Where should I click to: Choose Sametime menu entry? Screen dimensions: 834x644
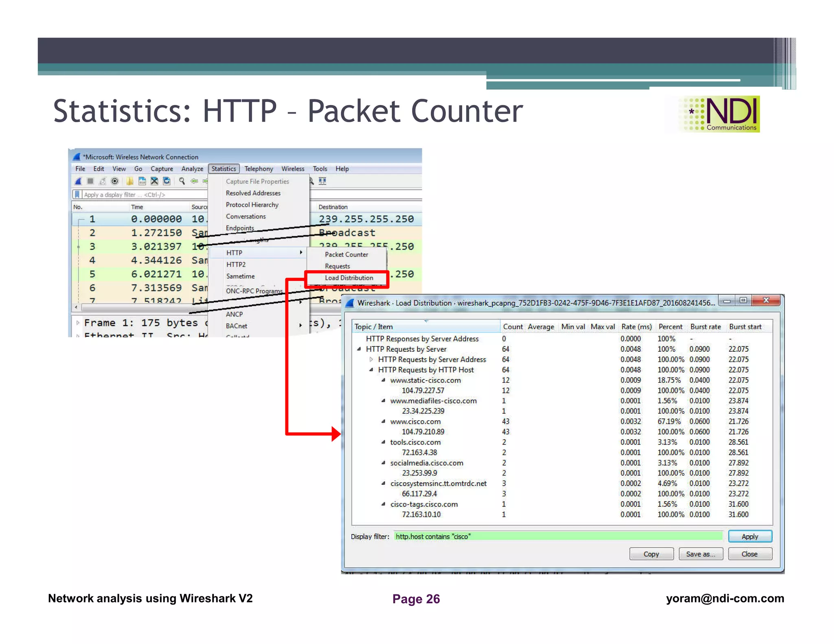tap(240, 276)
